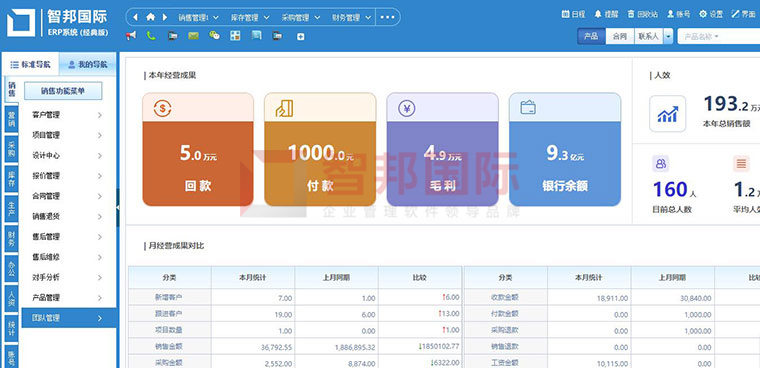763x376 pixels.
Task: Click the 智邦国际 logo
Action: pyautogui.click(x=57, y=23)
